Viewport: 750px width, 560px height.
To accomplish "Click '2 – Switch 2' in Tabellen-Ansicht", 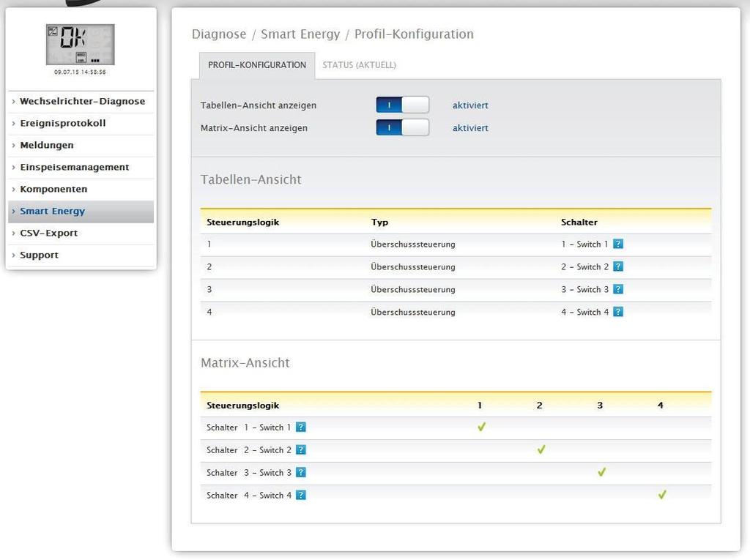I will [584, 267].
